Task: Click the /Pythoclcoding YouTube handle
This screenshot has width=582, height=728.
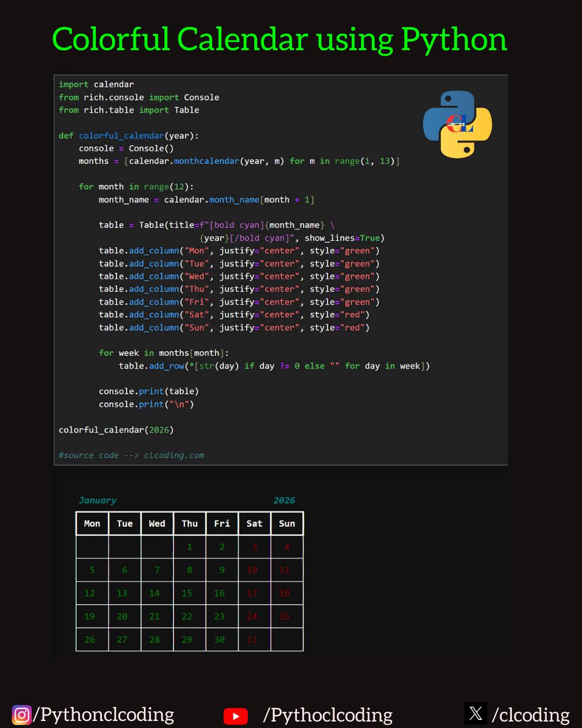Action: pos(328,716)
